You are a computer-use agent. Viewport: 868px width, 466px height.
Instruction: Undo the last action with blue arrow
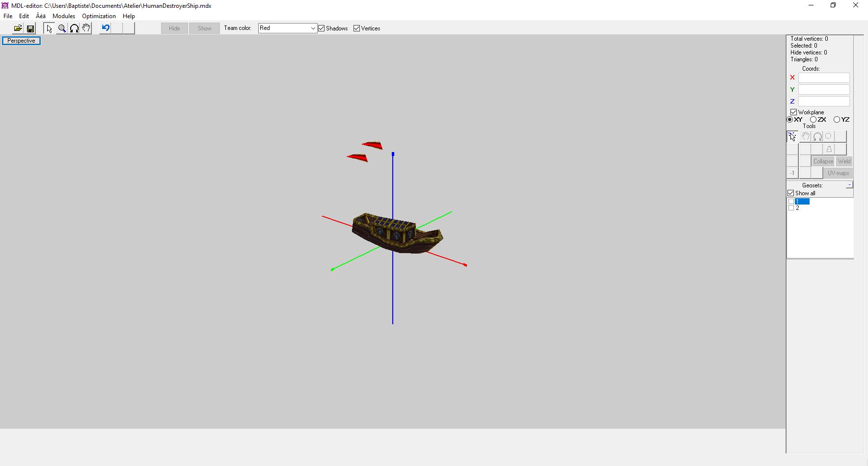105,28
